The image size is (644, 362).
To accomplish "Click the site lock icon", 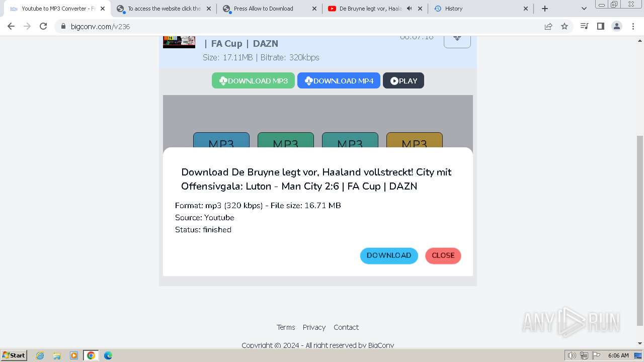I will click(63, 26).
